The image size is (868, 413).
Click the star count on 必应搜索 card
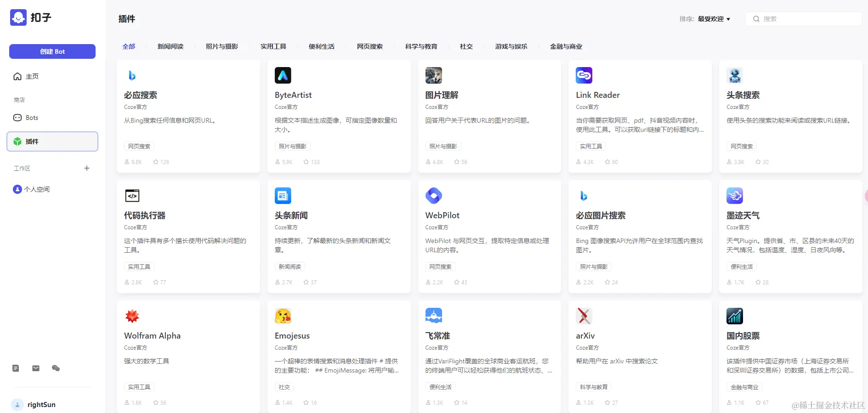(161, 162)
